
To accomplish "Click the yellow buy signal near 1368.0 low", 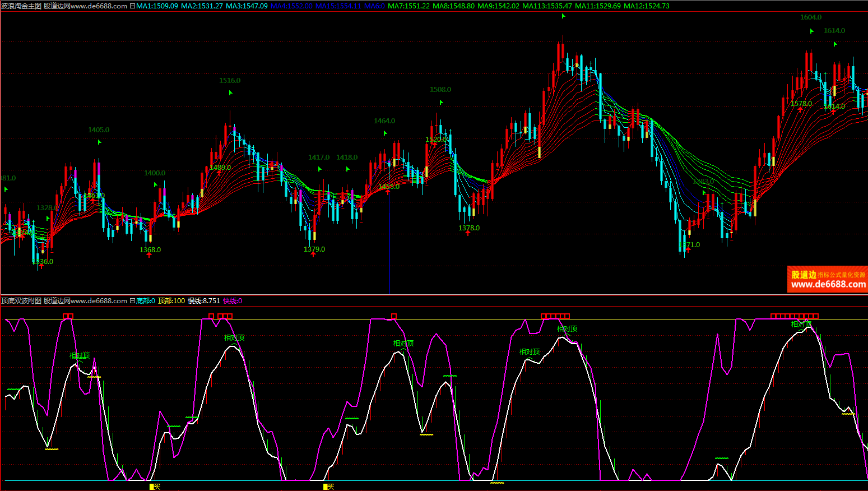I will 155,487.
